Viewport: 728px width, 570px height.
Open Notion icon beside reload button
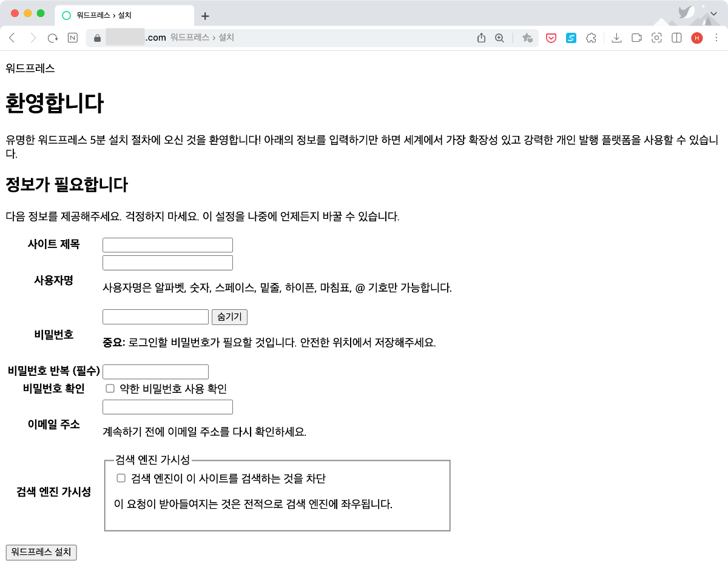[73, 38]
